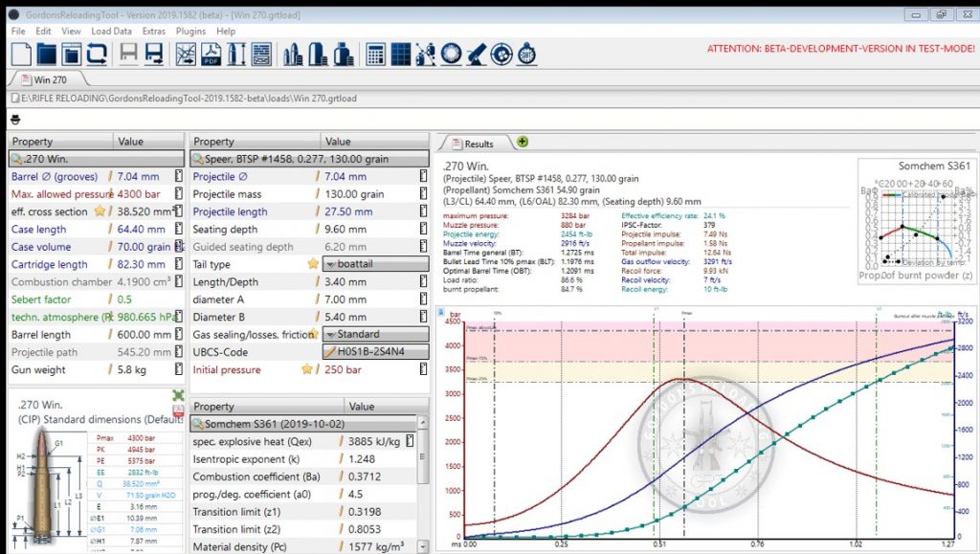Click the red PDF icon beside Standard dimensions
The height and width of the screenshot is (554, 980).
[178, 411]
